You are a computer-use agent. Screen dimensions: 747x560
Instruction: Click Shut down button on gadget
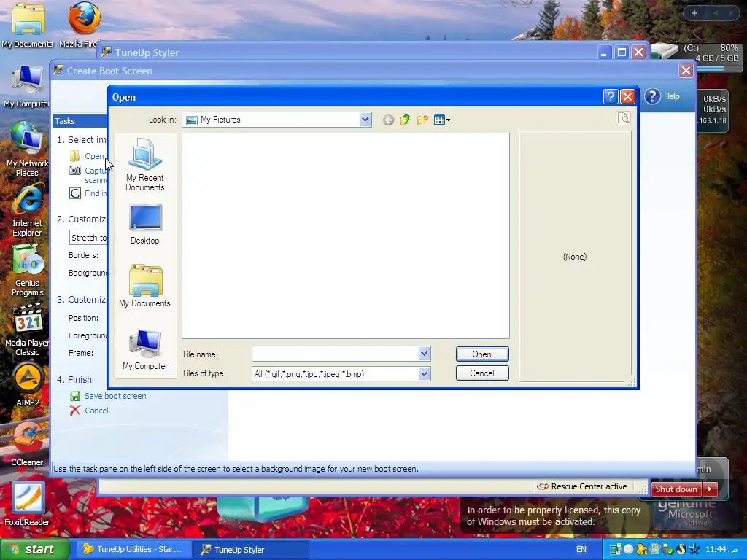(676, 489)
